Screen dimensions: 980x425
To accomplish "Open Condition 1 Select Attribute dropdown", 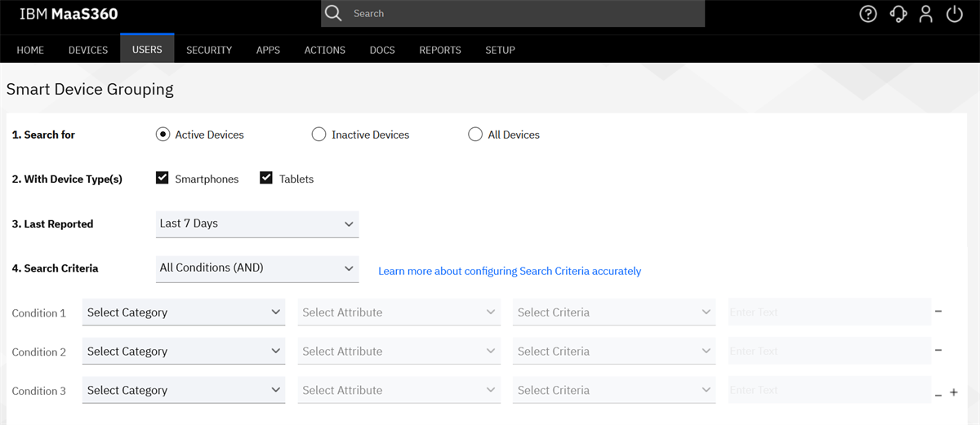I will (x=399, y=312).
